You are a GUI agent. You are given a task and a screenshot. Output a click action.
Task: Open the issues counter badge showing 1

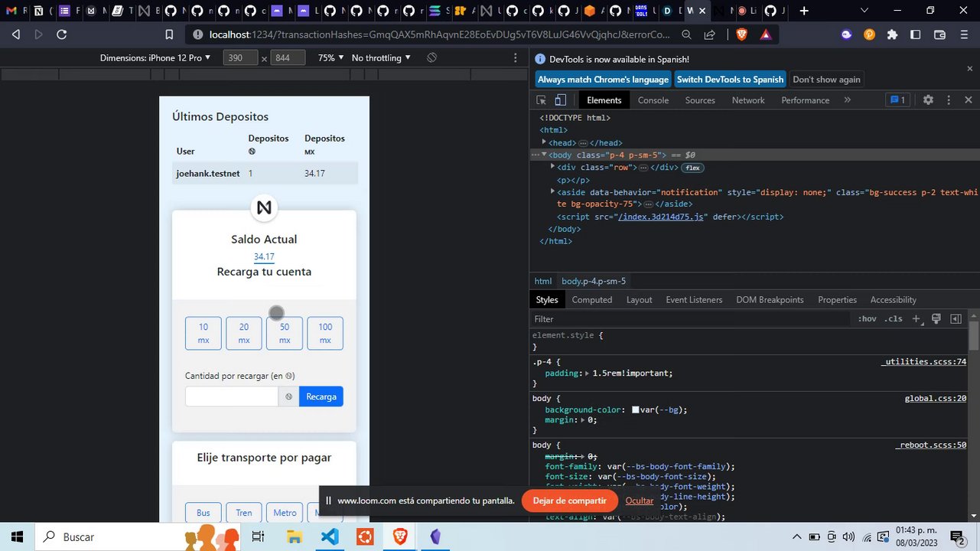(897, 100)
